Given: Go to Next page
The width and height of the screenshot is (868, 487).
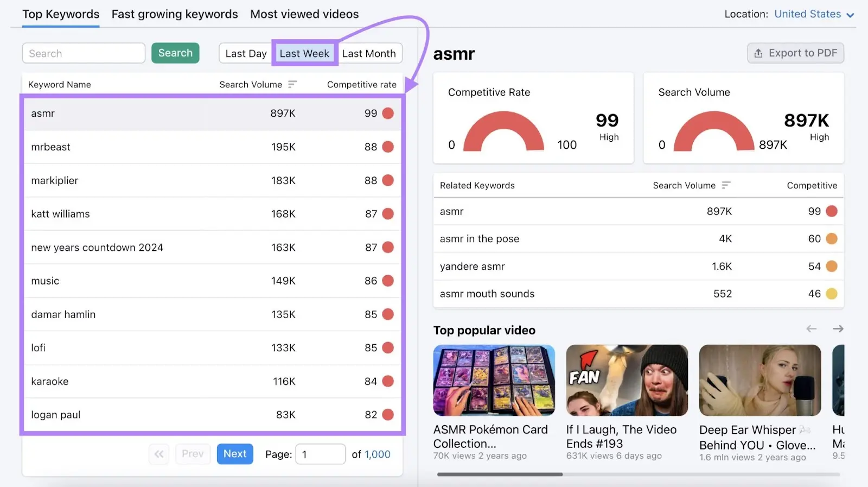Looking at the screenshot, I should pyautogui.click(x=235, y=454).
